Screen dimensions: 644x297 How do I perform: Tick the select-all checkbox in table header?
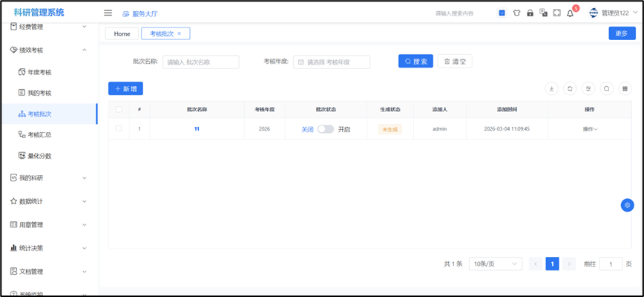(119, 109)
